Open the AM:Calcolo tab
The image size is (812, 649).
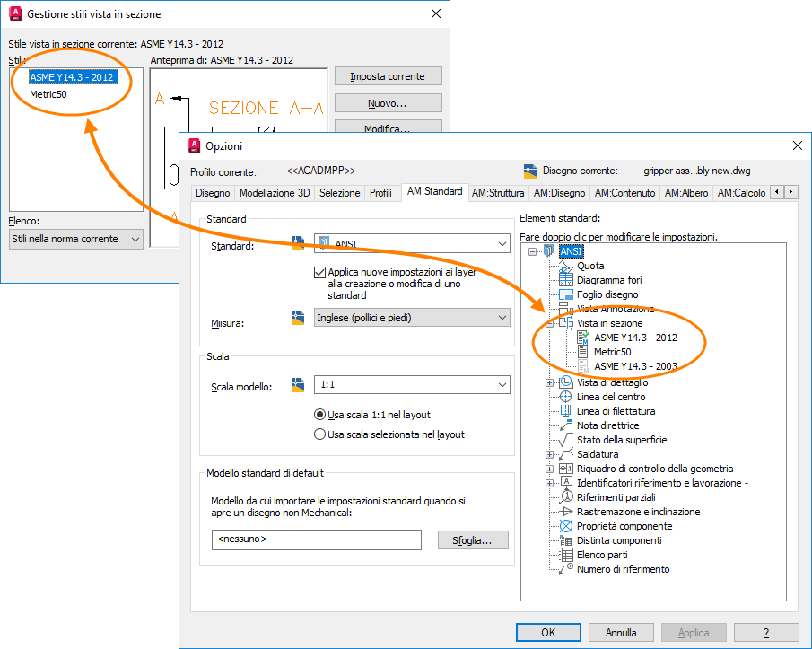point(741,193)
